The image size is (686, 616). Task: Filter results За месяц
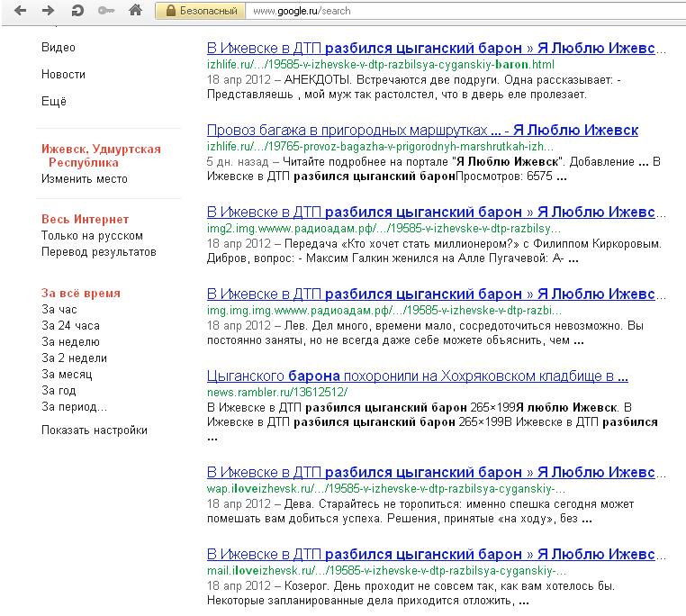[x=67, y=375]
